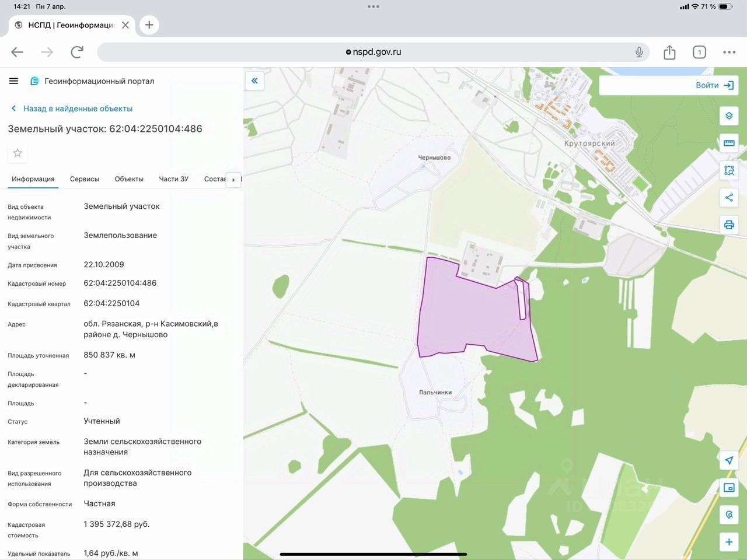The image size is (747, 560).
Task: Click the nspd.gov.ru address bar
Action: [373, 52]
